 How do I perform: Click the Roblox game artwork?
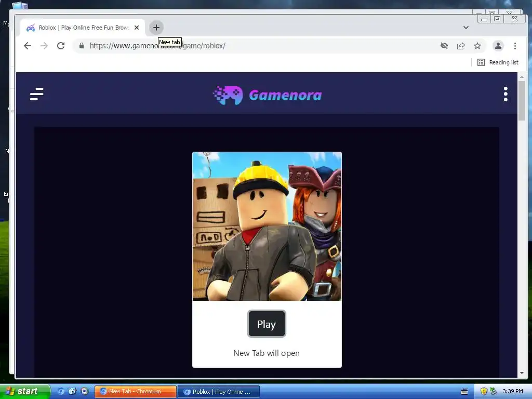tap(267, 227)
